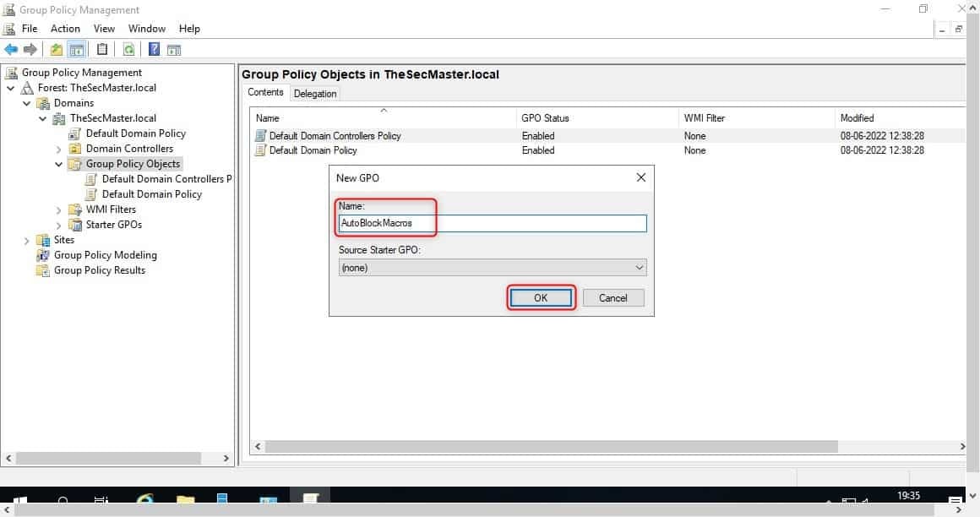Viewport: 980px width, 517px height.
Task: Sort by the Name column header
Action: pyautogui.click(x=384, y=118)
